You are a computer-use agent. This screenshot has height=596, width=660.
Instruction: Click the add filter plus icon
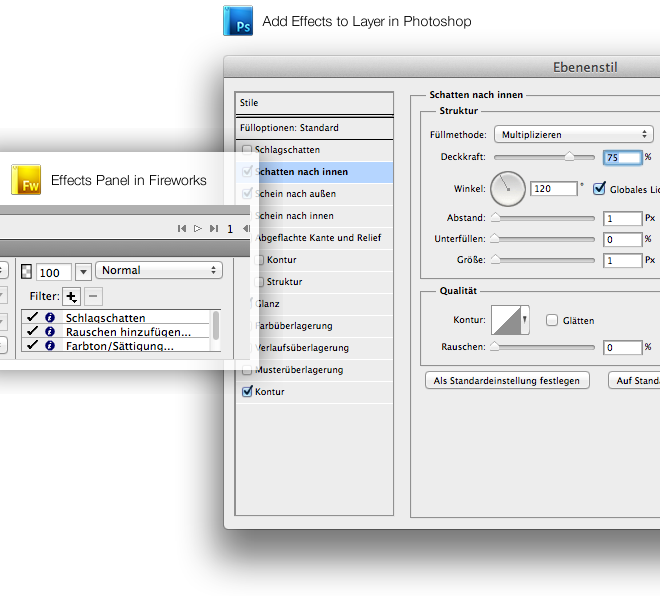coord(71,296)
